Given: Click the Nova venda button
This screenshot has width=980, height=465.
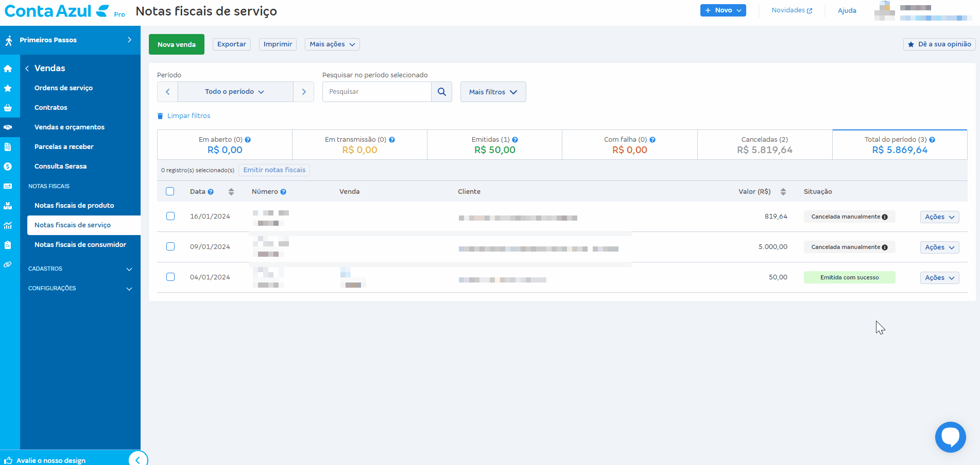Looking at the screenshot, I should coord(176,44).
